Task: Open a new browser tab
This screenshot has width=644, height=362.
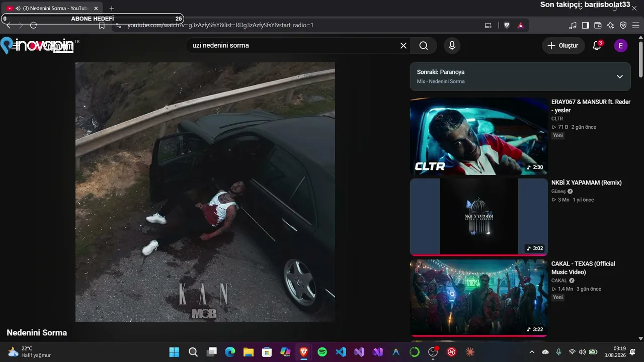Action: coord(112,9)
